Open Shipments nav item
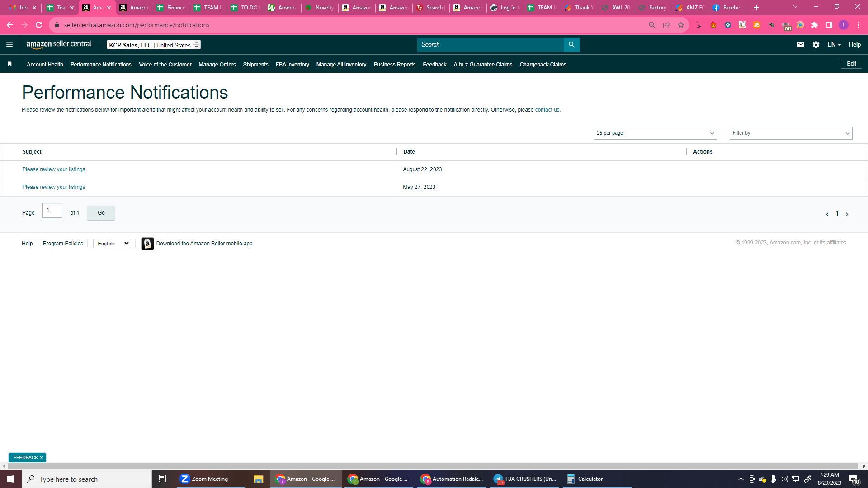This screenshot has width=868, height=488. 255,65
